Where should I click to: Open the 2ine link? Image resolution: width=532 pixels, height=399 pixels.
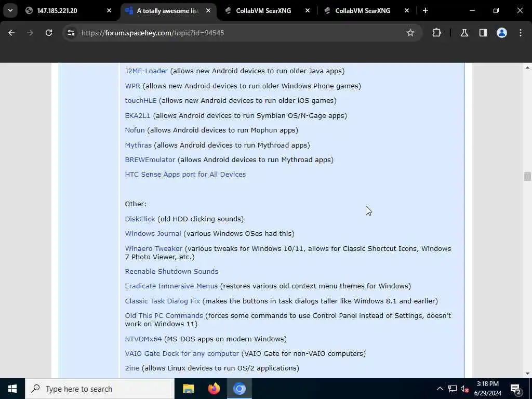[x=132, y=368]
